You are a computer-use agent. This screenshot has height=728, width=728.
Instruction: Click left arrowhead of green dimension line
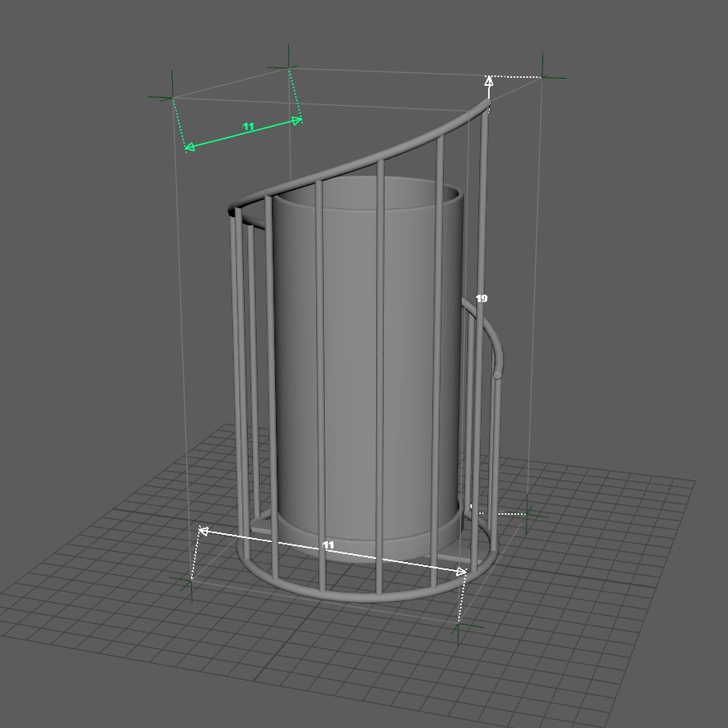pos(190,147)
